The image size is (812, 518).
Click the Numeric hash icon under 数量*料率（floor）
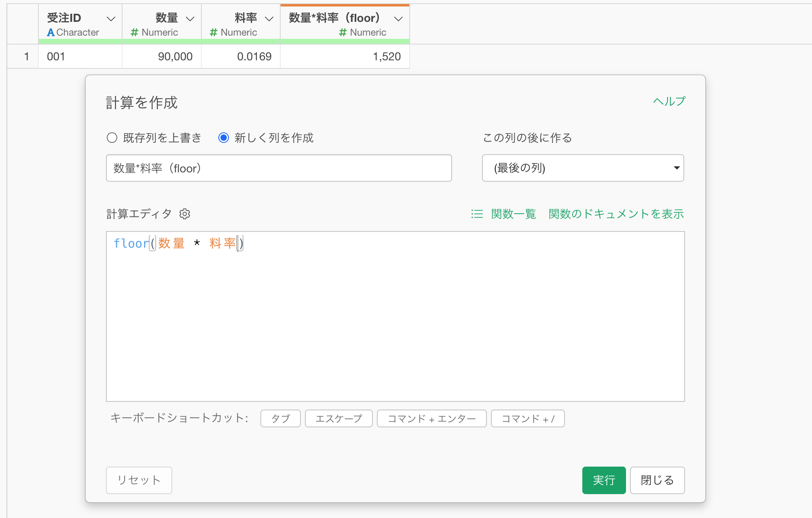[x=343, y=32]
